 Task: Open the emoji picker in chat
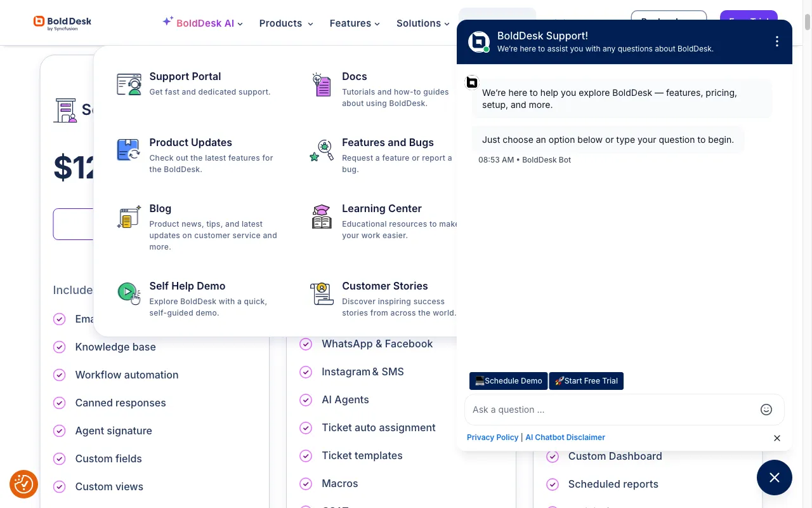click(x=766, y=410)
